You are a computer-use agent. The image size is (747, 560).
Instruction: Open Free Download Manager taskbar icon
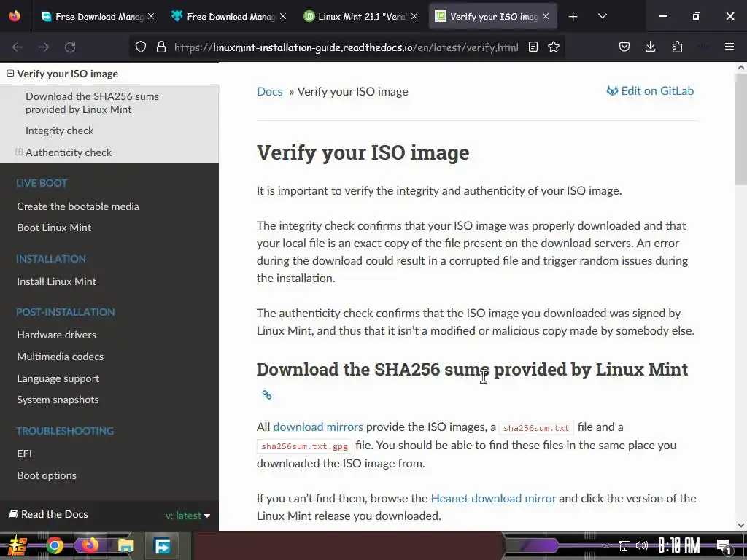[x=162, y=545]
